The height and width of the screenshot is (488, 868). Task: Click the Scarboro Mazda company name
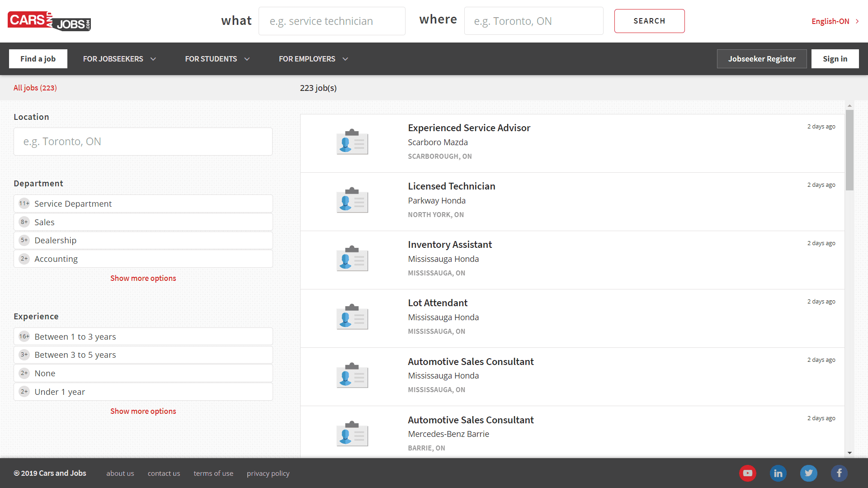438,142
